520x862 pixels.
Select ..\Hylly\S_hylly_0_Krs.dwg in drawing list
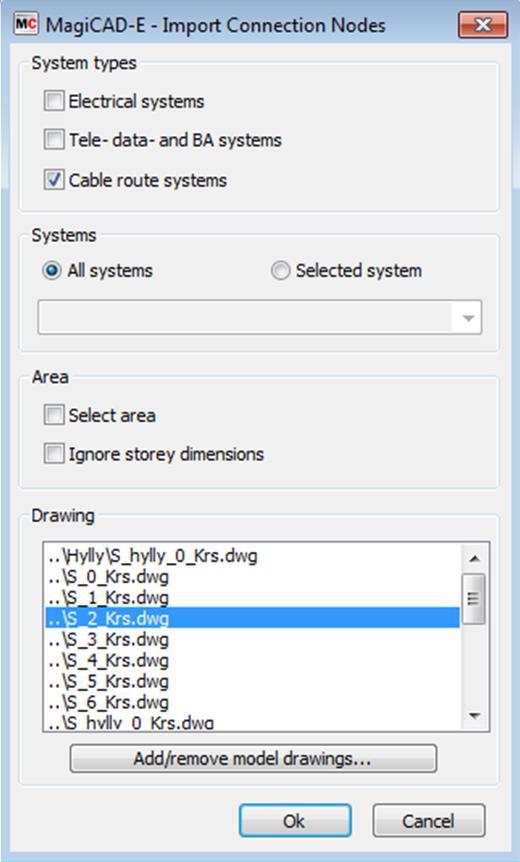[x=252, y=556]
